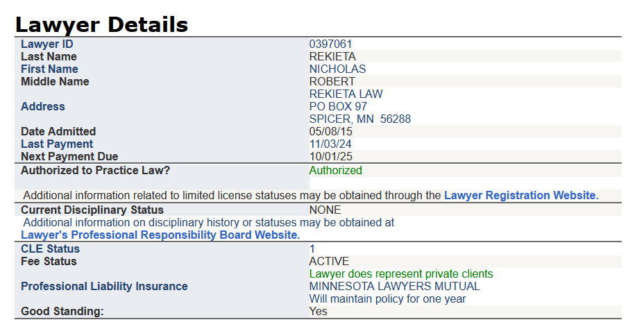
Task: Click the Next Payment Due label
Action: (x=69, y=156)
